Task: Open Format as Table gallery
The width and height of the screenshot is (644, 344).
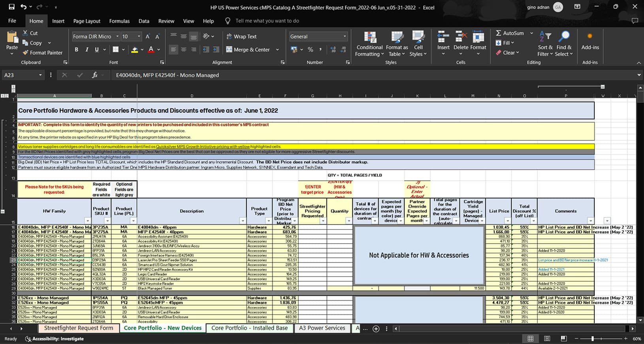Action: [x=397, y=44]
